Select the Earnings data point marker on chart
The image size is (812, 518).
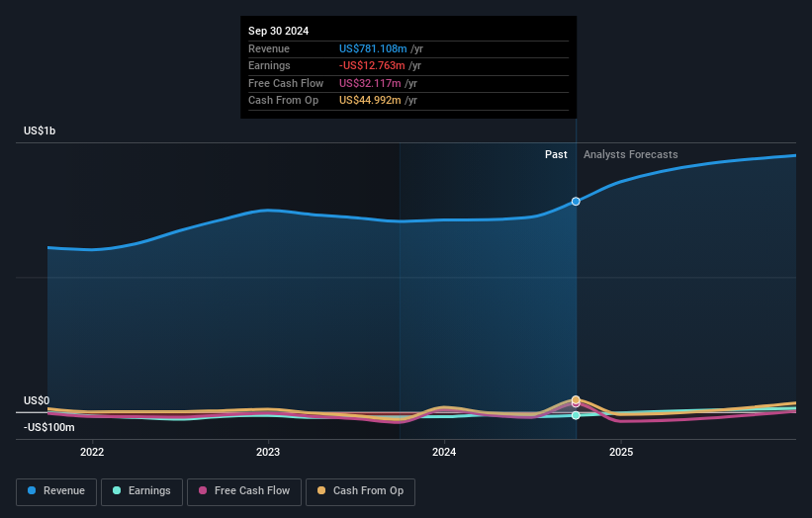tap(576, 415)
